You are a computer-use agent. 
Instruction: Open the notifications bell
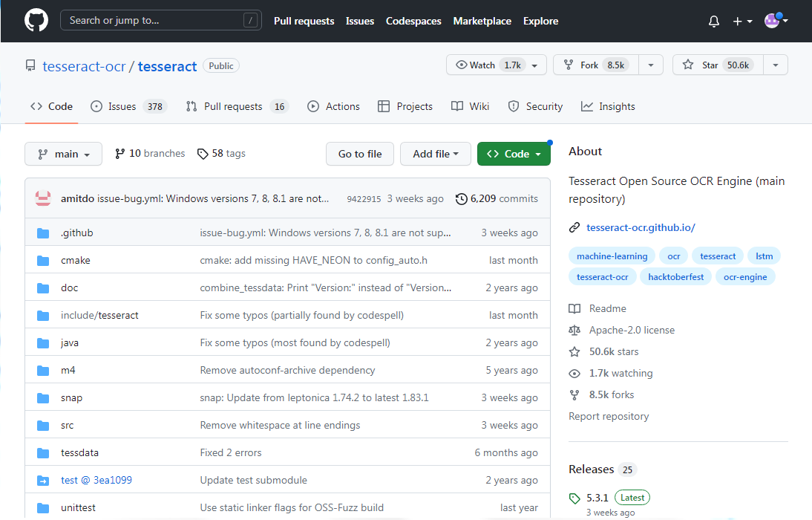coord(713,22)
